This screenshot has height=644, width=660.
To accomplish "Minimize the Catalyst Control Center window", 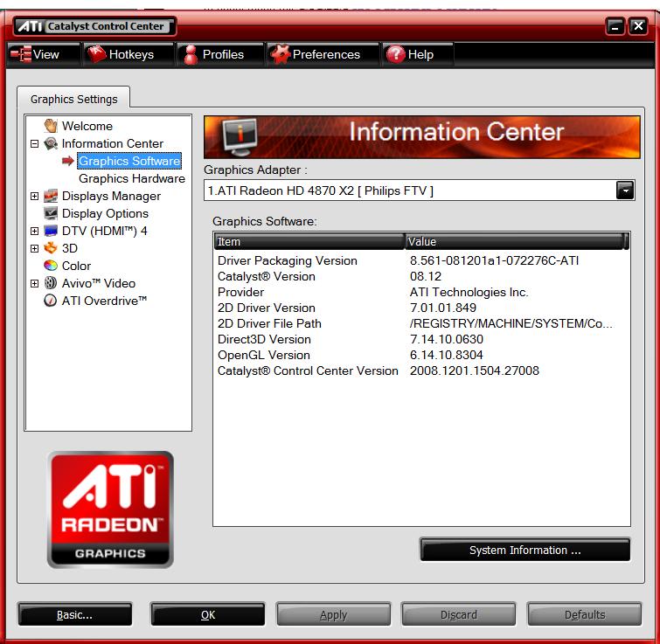I will point(615,27).
